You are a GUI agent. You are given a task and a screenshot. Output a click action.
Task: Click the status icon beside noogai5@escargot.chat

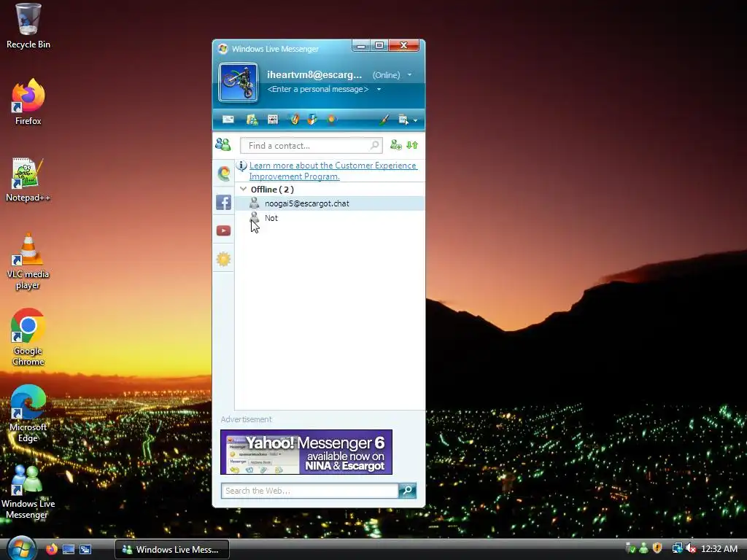pos(255,203)
